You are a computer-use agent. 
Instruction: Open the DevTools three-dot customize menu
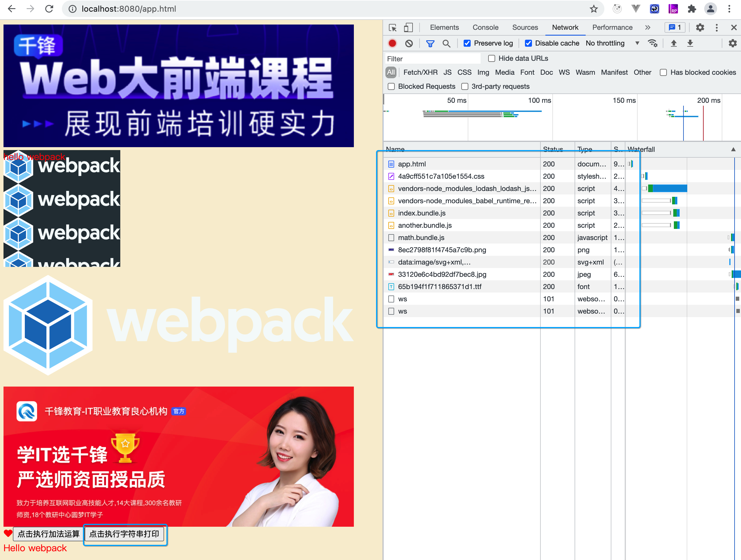pos(716,27)
